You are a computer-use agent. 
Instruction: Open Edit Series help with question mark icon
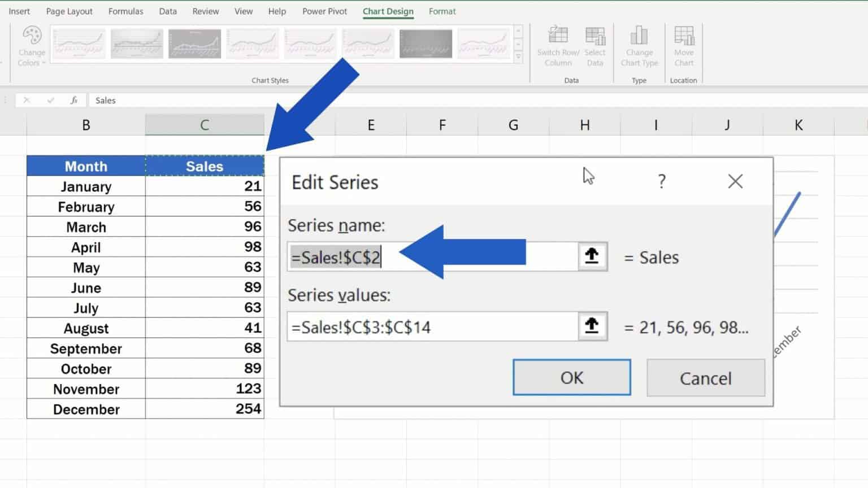(661, 181)
